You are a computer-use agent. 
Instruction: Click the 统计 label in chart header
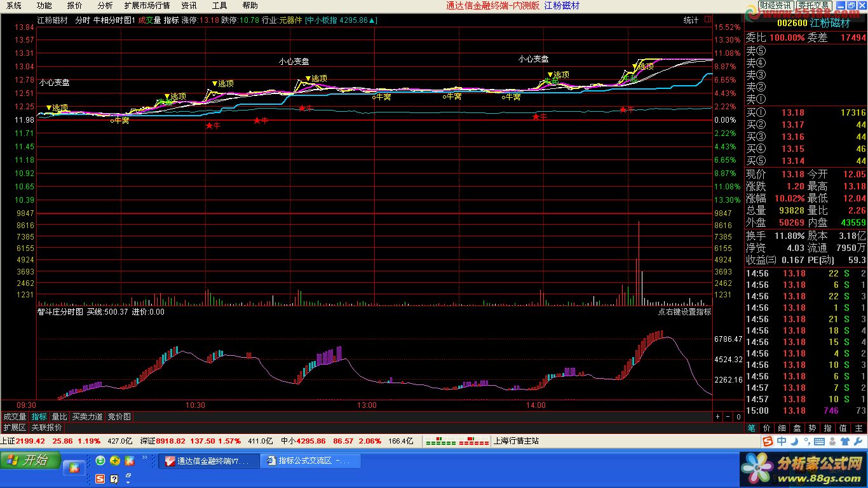691,20
